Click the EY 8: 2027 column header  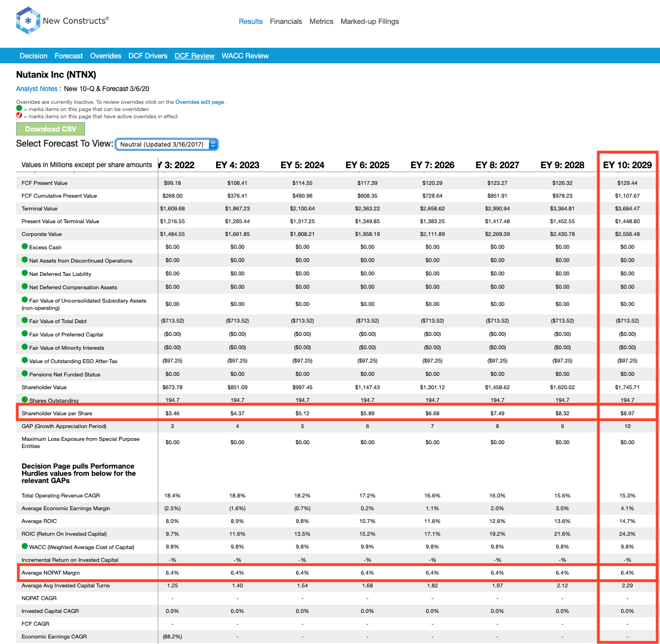coord(497,165)
